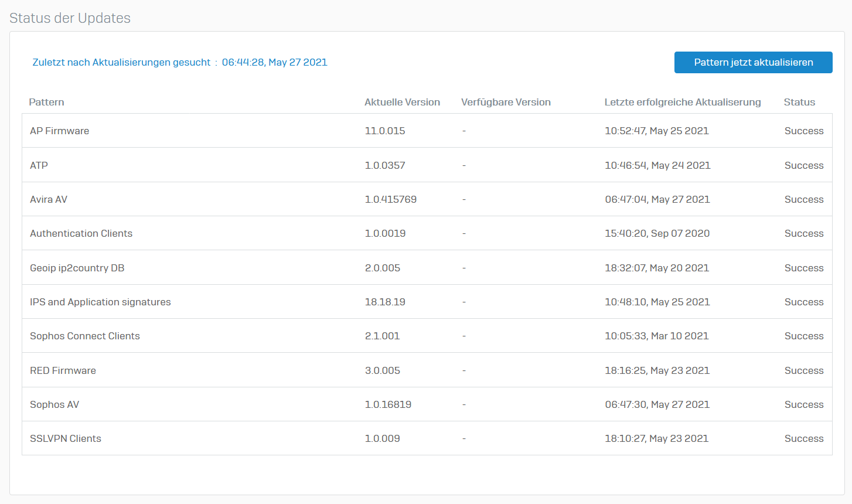Select the 'ATP' pattern name
Image resolution: width=852 pixels, height=504 pixels.
(x=39, y=165)
